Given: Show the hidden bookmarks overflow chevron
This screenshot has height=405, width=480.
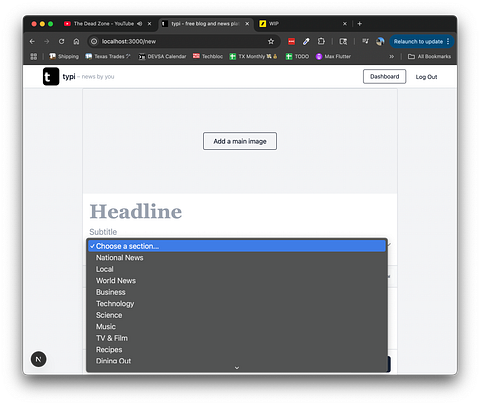Looking at the screenshot, I should point(392,56).
